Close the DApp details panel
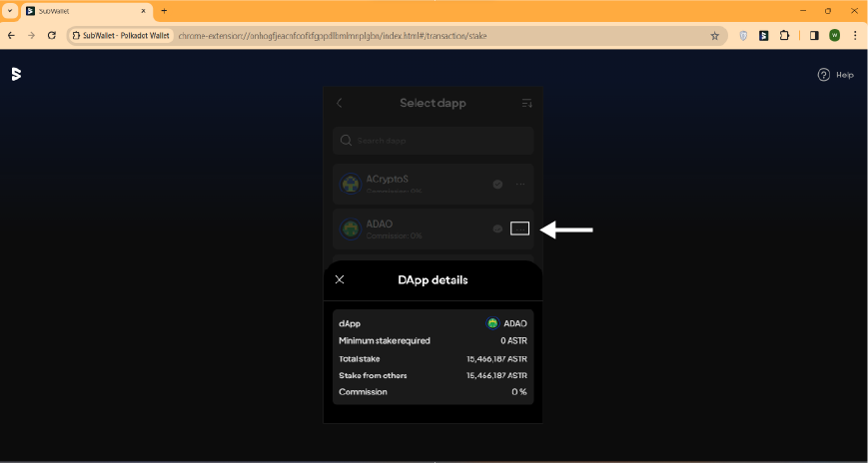This screenshot has width=868, height=463. (x=340, y=280)
